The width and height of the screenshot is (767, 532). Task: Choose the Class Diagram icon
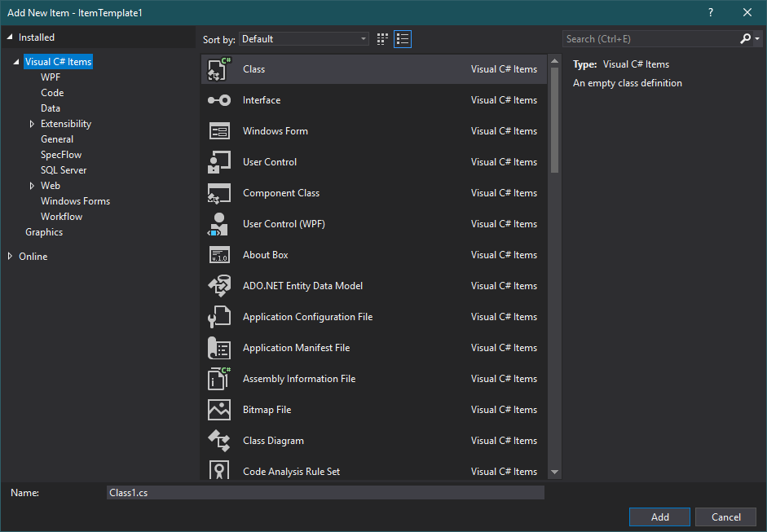pyautogui.click(x=219, y=441)
